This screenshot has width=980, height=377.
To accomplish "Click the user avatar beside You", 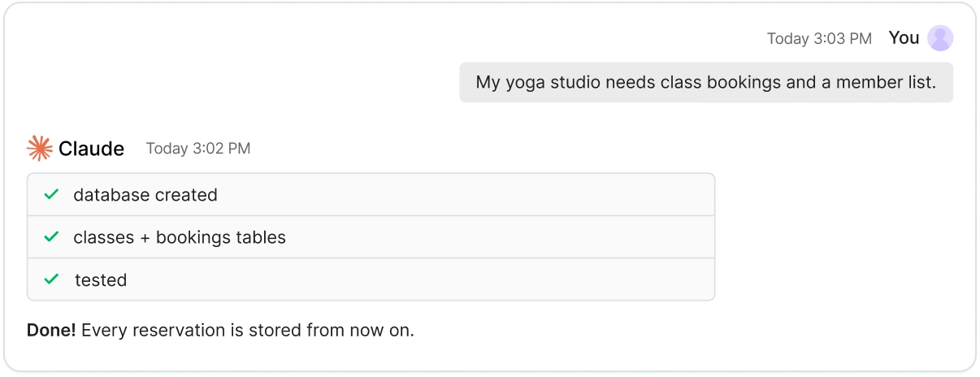I will point(940,38).
